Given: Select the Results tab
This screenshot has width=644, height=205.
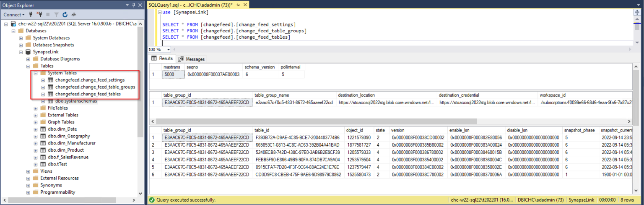Looking at the screenshot, I should click(x=162, y=58).
